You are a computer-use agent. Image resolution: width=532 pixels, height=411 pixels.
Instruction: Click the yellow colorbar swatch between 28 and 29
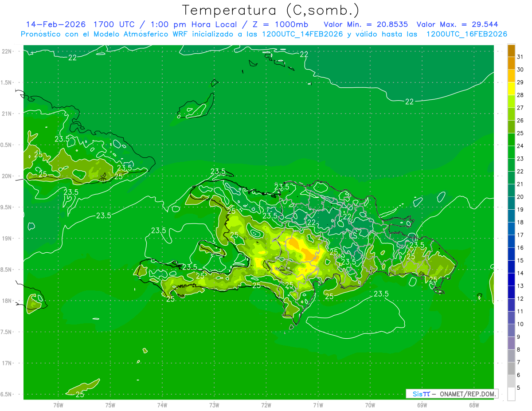pyautogui.click(x=511, y=89)
